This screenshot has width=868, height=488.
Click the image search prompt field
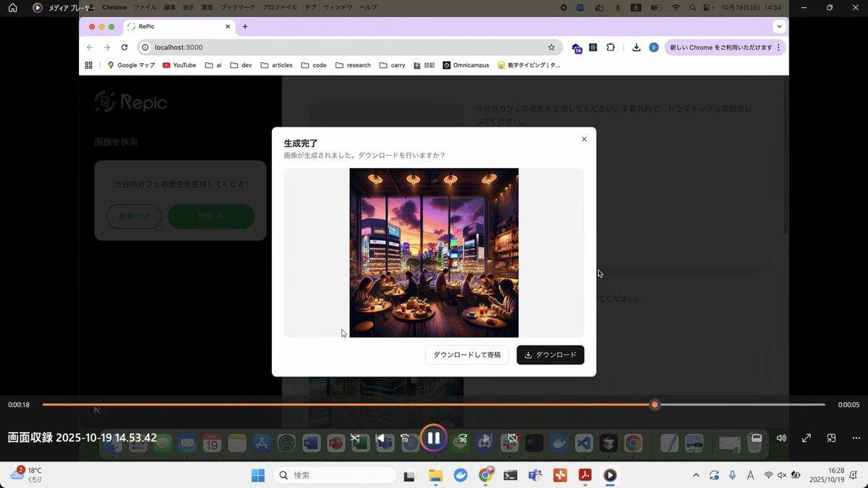coord(180,184)
